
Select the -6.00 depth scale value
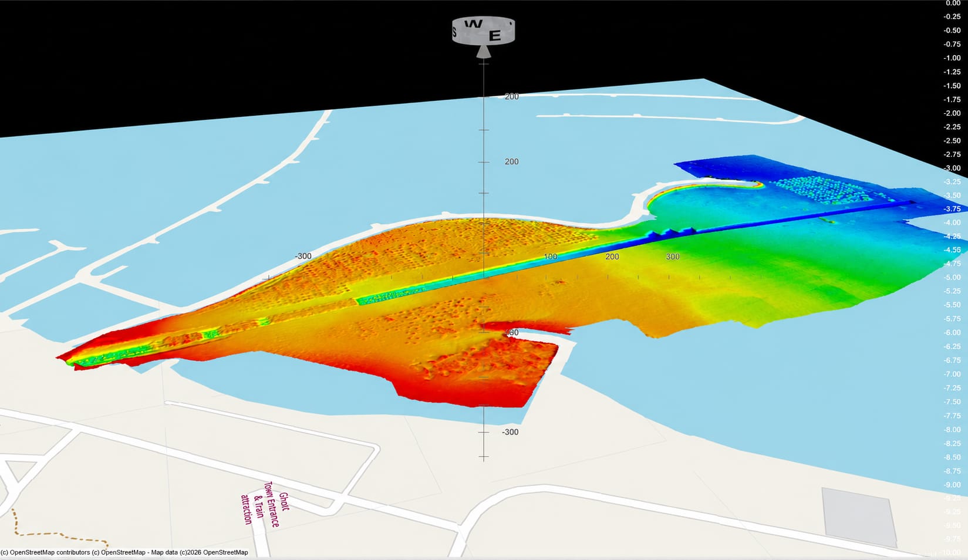(952, 332)
